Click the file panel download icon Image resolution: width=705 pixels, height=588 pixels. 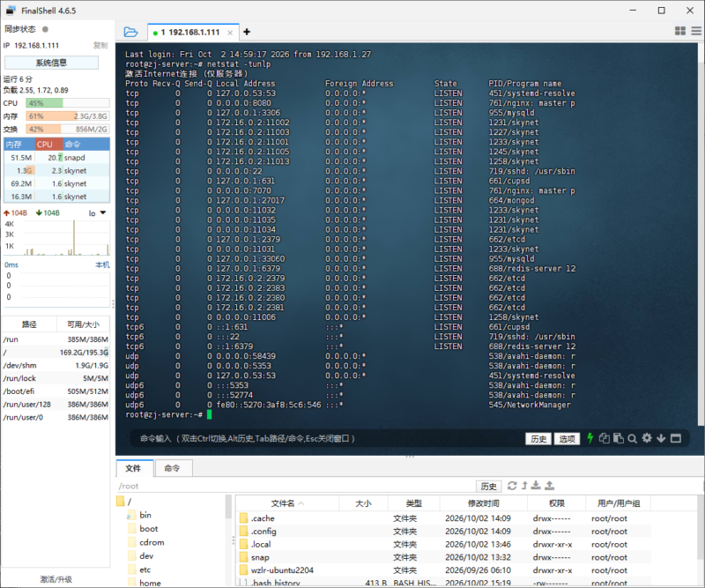[536, 486]
